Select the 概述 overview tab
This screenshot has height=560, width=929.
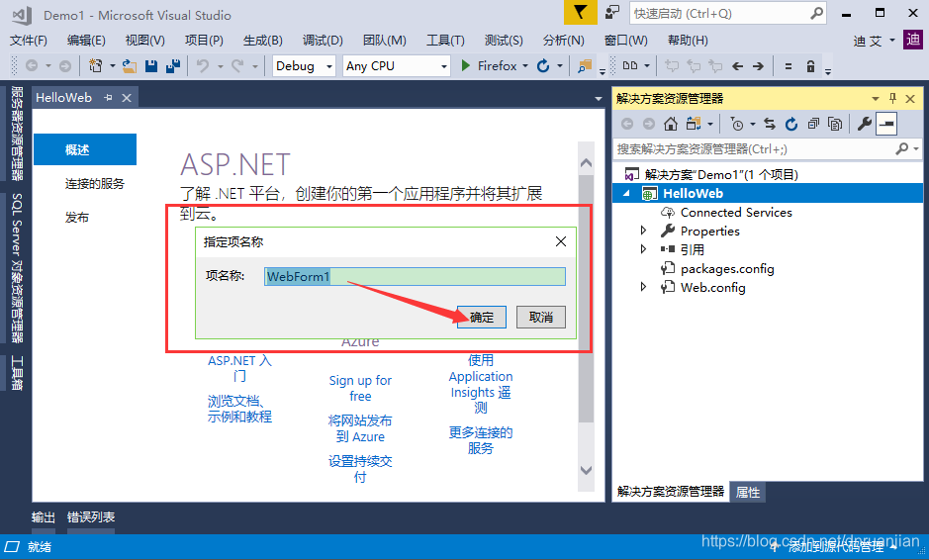tap(85, 149)
